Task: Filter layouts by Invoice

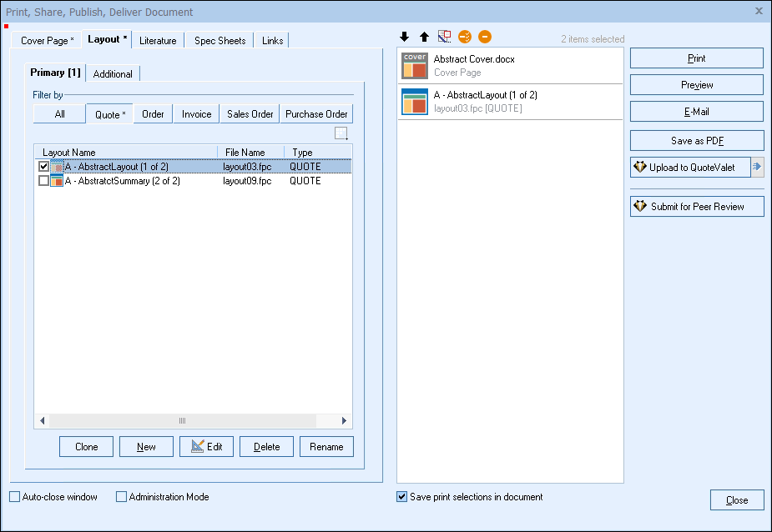Action: pyautogui.click(x=197, y=114)
